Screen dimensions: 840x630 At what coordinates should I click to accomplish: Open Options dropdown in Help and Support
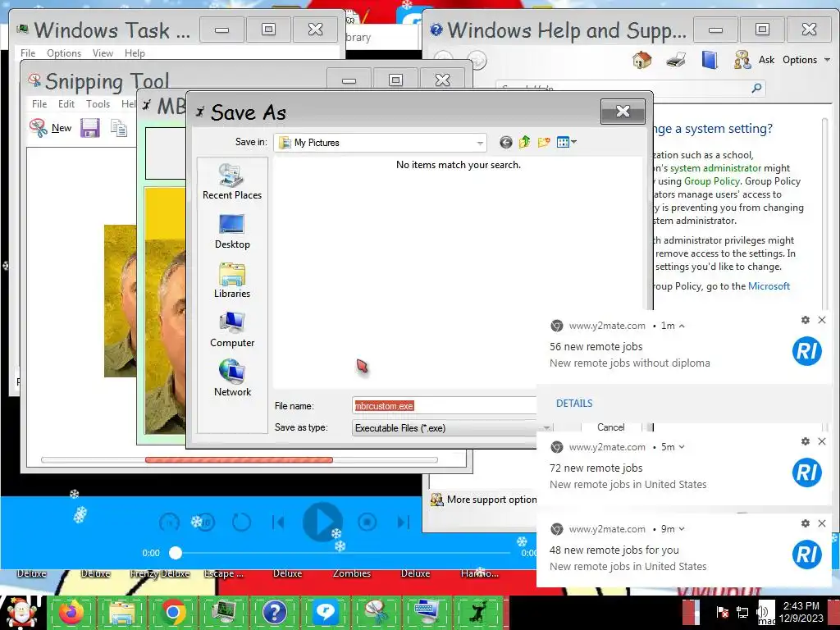coord(806,59)
